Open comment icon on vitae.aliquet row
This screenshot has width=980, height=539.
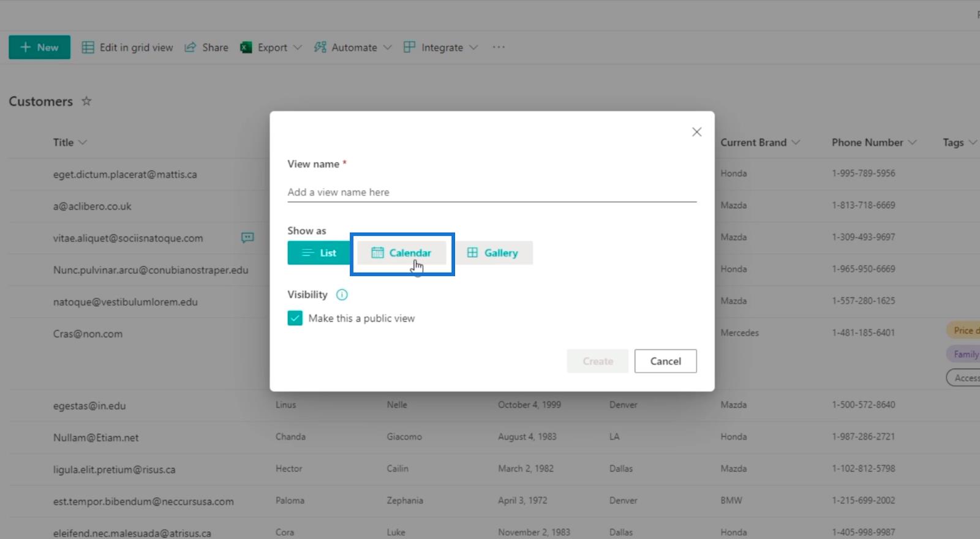tap(247, 238)
